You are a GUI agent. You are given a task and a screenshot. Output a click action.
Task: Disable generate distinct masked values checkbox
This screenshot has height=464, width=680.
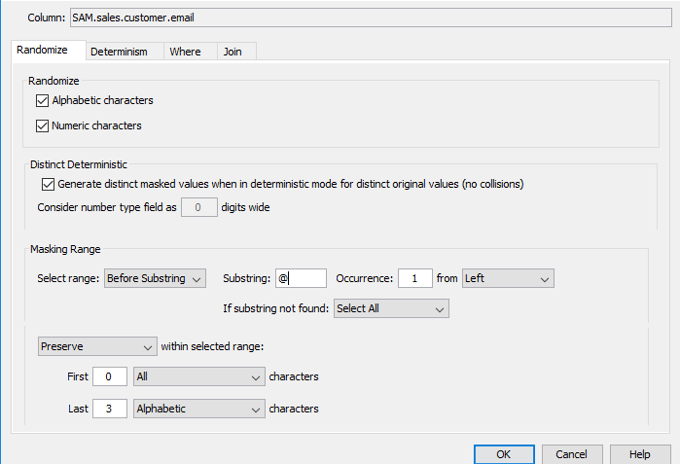48,184
